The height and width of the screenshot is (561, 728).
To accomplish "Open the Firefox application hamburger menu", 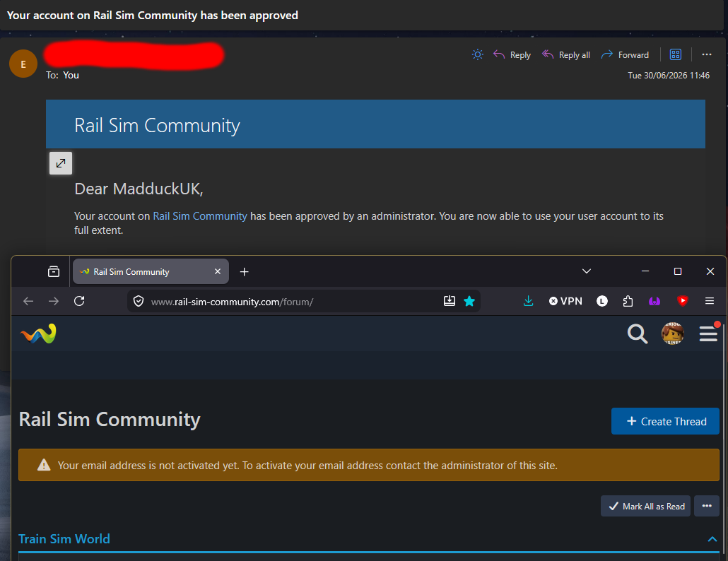I will click(x=710, y=301).
